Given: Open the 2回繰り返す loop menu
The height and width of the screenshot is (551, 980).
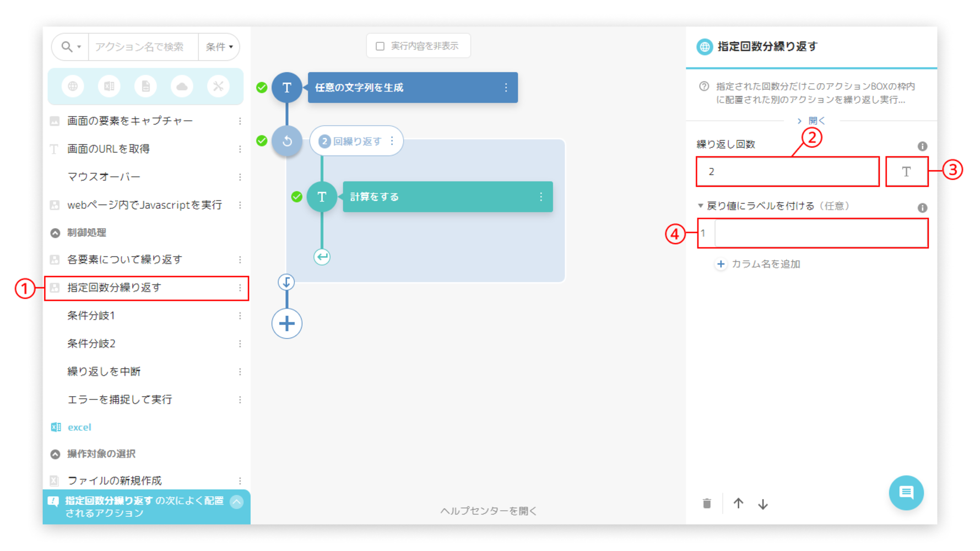Looking at the screenshot, I should [392, 141].
